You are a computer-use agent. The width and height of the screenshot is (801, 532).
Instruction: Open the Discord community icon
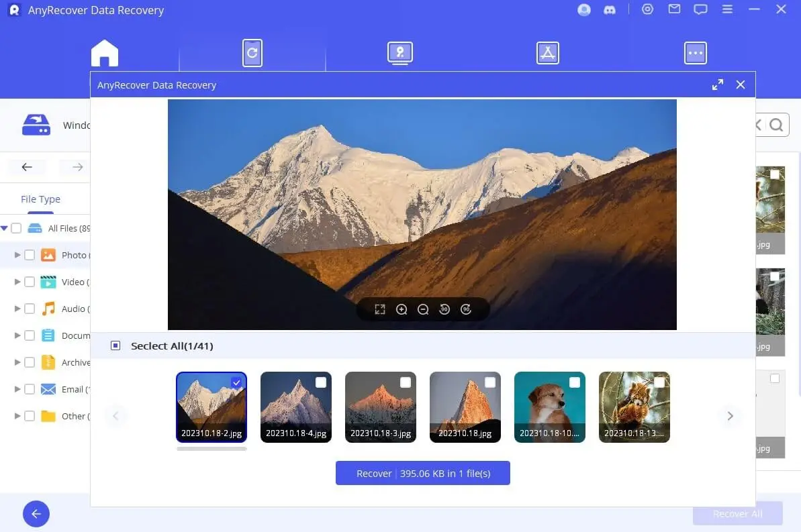(x=610, y=10)
